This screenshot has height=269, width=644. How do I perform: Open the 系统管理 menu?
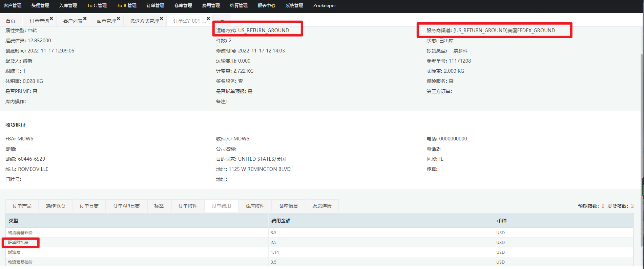tap(294, 5)
